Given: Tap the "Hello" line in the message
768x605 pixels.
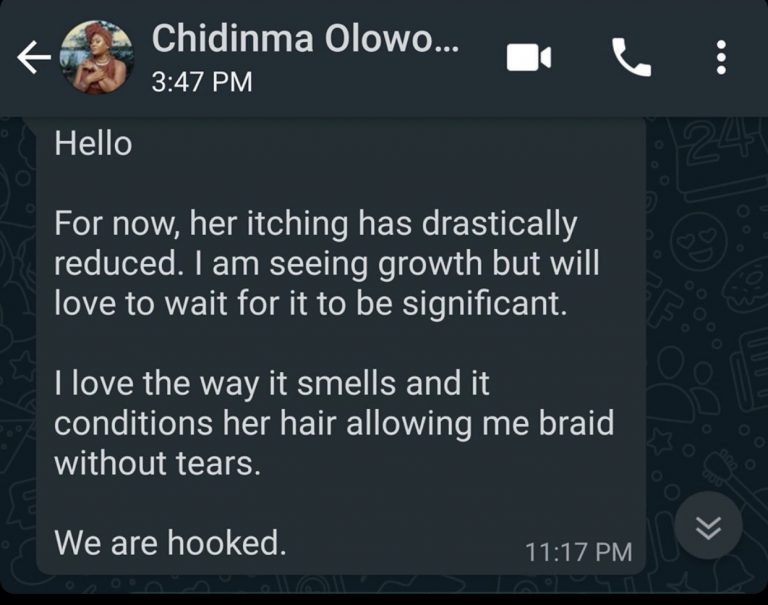Looking at the screenshot, I should tap(93, 144).
